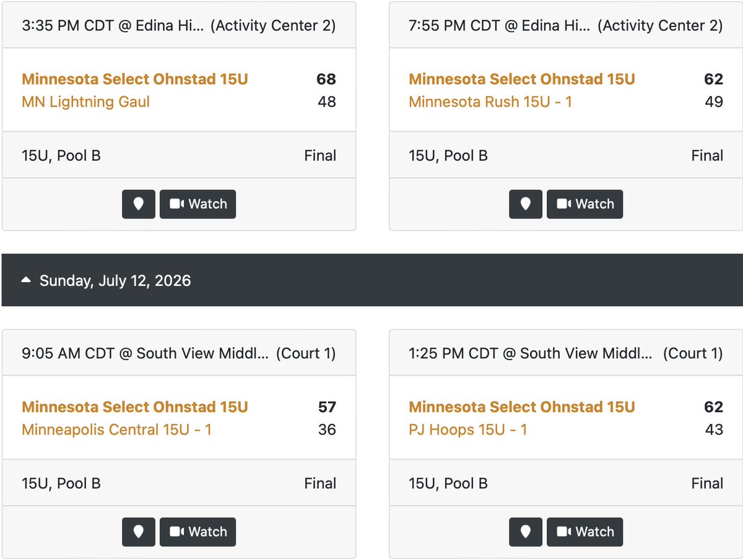Open Minnesota Select Ohnstad link in 9:05 AM game

(x=135, y=407)
